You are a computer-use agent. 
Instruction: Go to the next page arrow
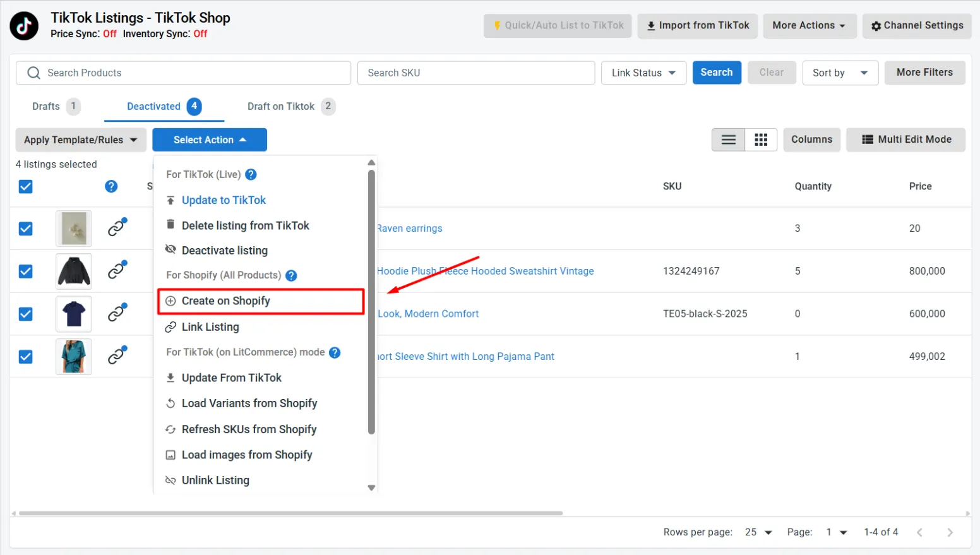(x=950, y=532)
